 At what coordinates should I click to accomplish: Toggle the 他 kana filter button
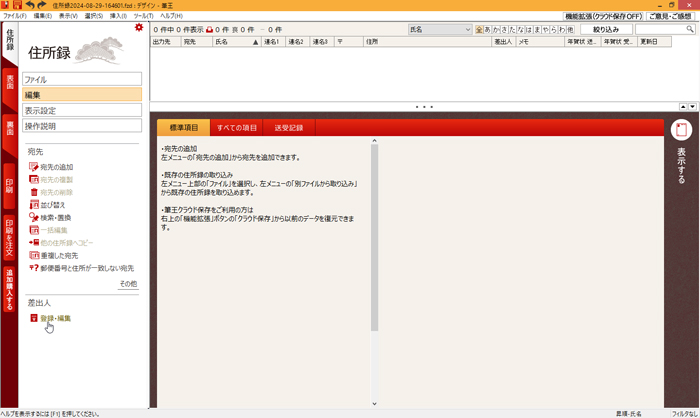pyautogui.click(x=570, y=30)
